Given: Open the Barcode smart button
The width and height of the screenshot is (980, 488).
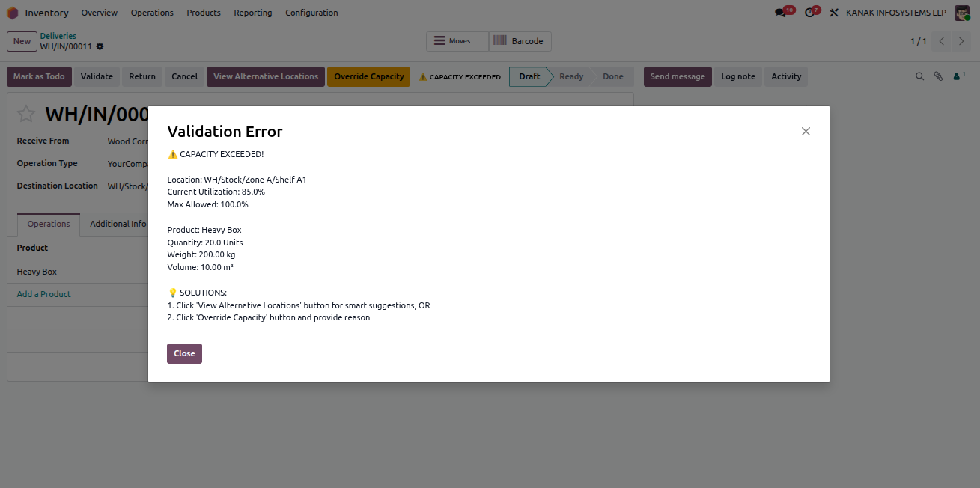Looking at the screenshot, I should tap(520, 41).
